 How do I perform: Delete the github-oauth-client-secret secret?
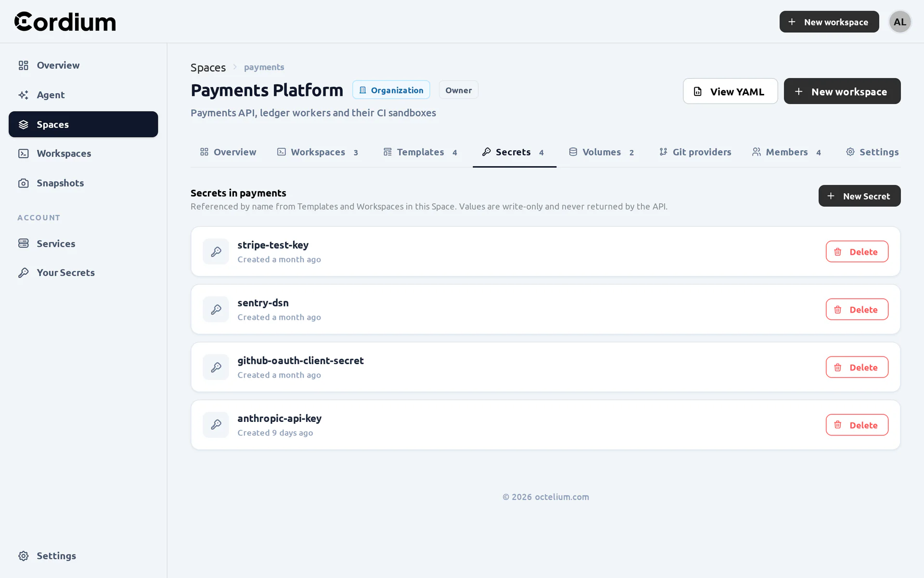click(857, 367)
